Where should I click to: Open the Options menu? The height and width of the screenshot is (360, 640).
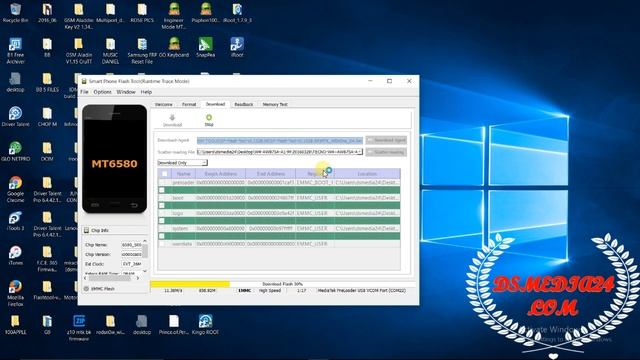[x=102, y=92]
